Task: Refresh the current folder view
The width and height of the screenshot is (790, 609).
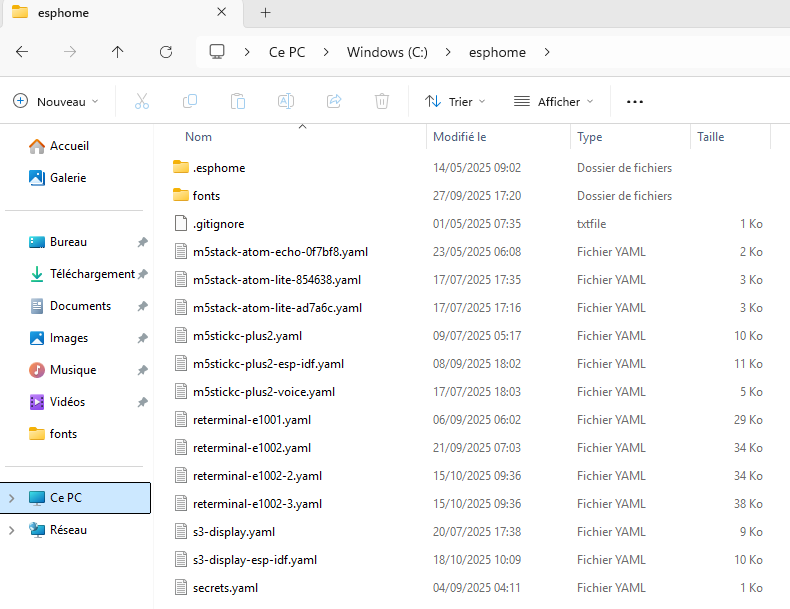Action: 166,52
